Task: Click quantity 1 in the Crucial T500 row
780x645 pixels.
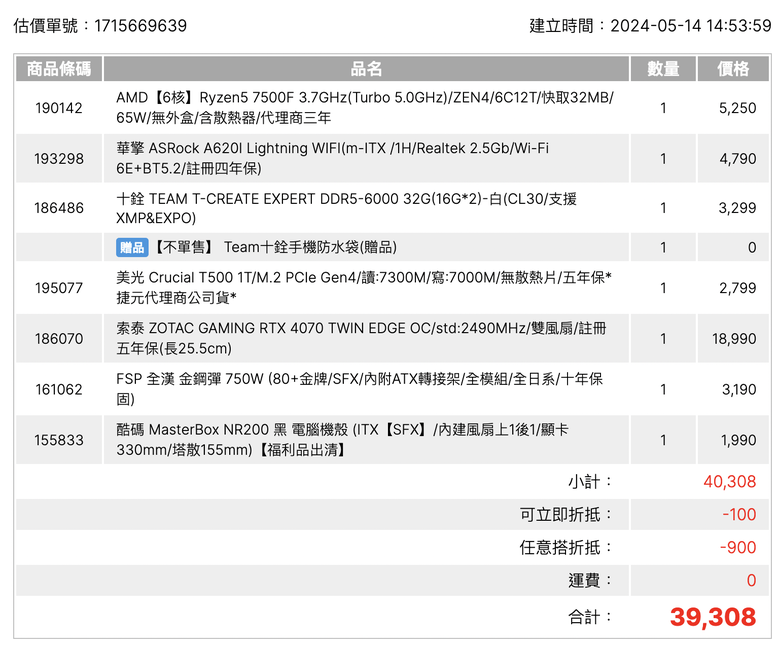Action: (663, 288)
